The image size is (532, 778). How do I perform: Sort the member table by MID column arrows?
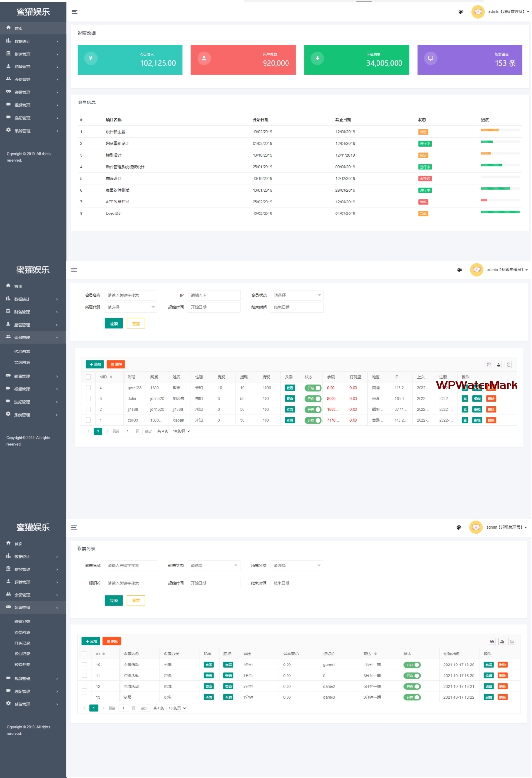(x=111, y=377)
